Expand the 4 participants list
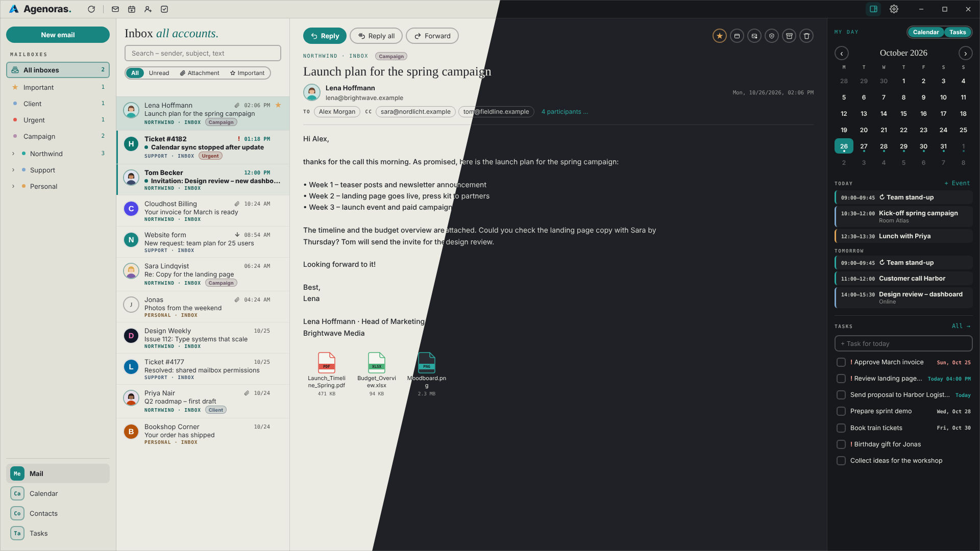Image resolution: width=980 pixels, height=551 pixels. coord(565,112)
